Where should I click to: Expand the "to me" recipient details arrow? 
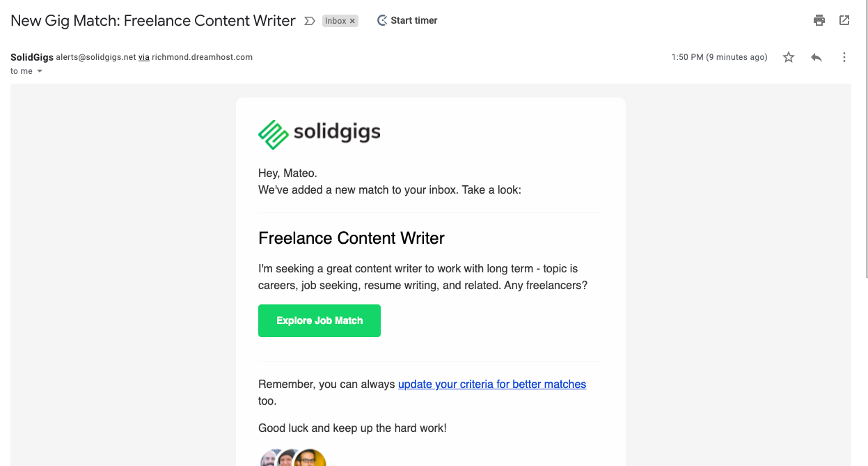point(40,71)
